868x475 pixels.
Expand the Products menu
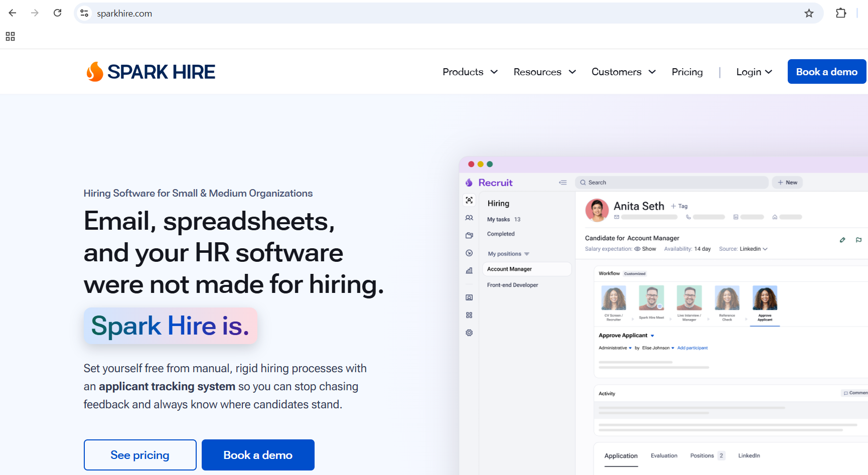[x=470, y=72]
